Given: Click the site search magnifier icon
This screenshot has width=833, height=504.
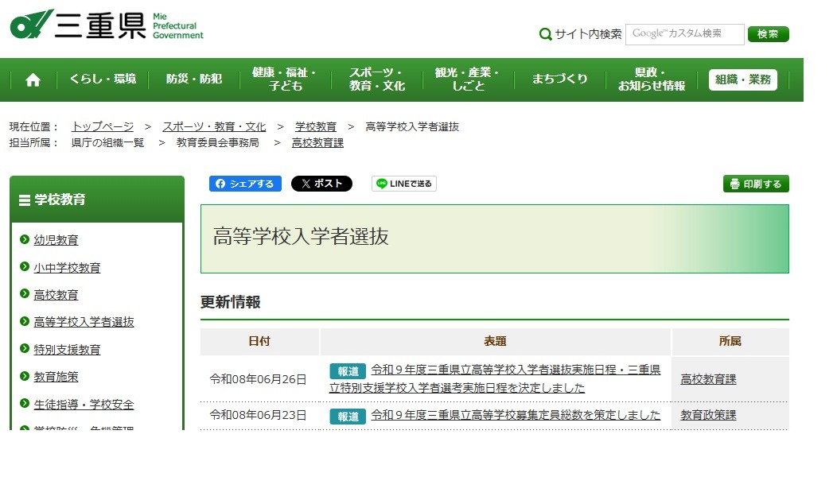Looking at the screenshot, I should [545, 34].
